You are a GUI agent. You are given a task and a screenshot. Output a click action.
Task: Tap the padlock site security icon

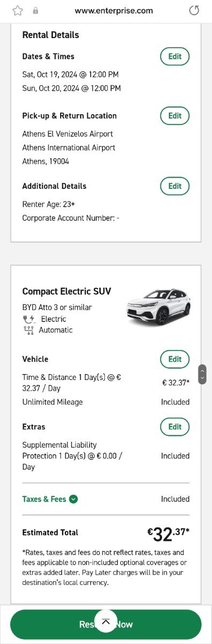pyautogui.click(x=35, y=11)
